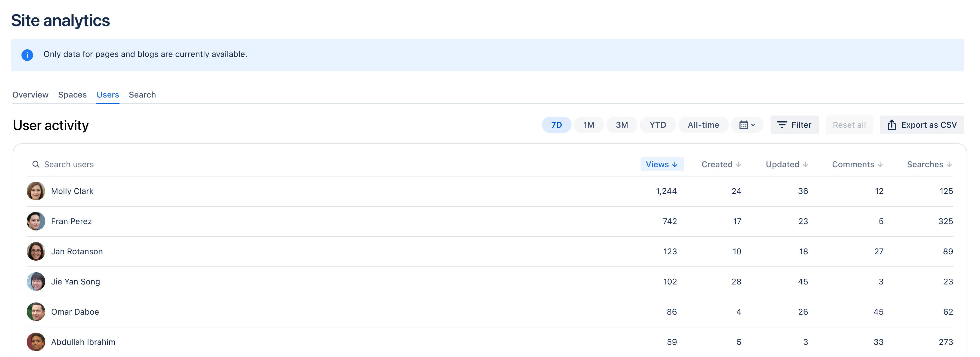Viewport: 980px width, 357px height.
Task: Open Jan Rotanson's avatar
Action: click(x=36, y=251)
